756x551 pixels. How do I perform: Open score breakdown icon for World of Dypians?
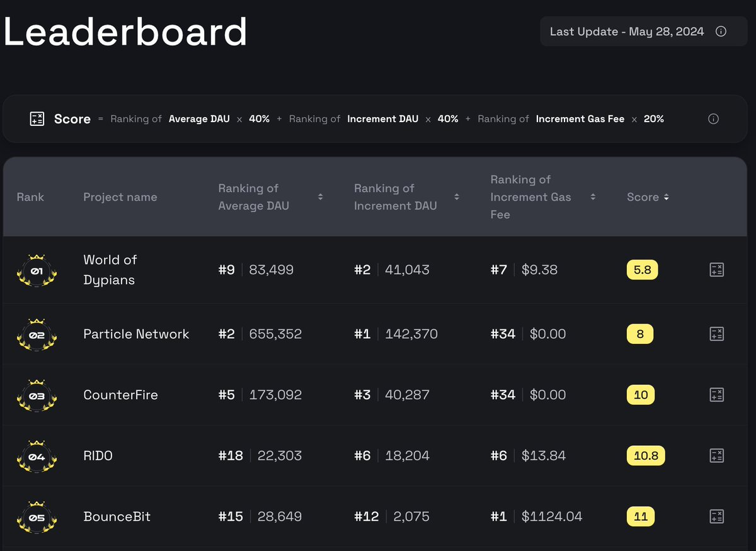pos(716,270)
